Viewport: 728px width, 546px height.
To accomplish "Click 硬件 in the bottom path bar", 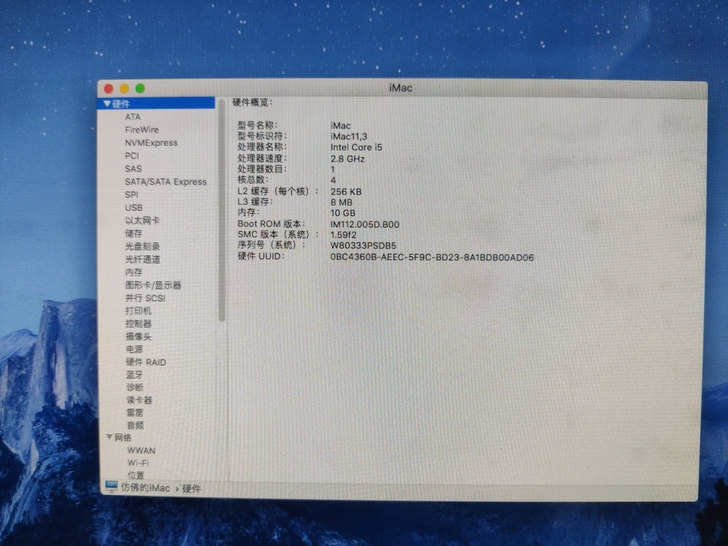I will 192,489.
